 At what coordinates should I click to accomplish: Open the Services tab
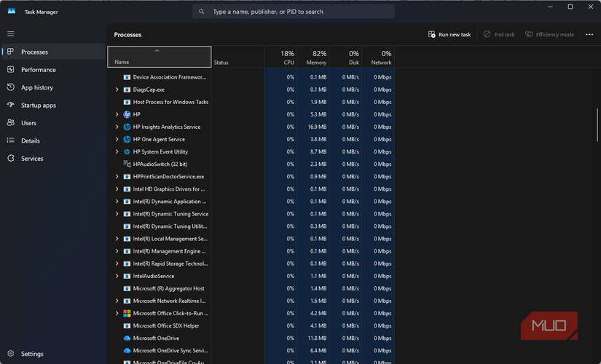(53, 158)
